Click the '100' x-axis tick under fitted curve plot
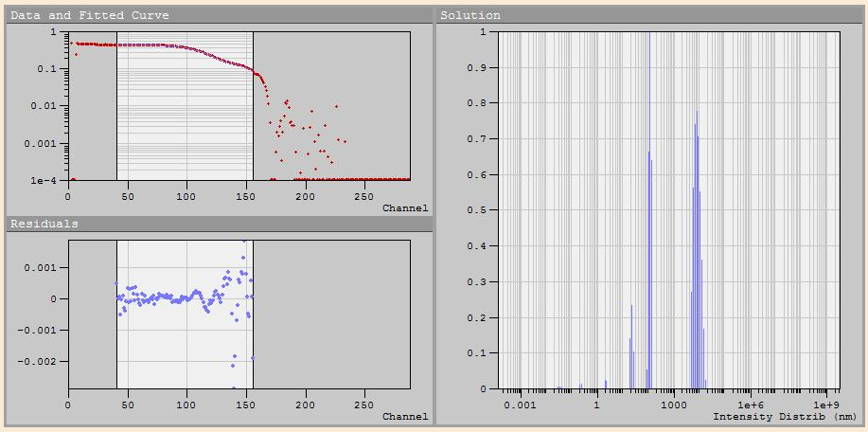This screenshot has width=868, height=432. (186, 196)
